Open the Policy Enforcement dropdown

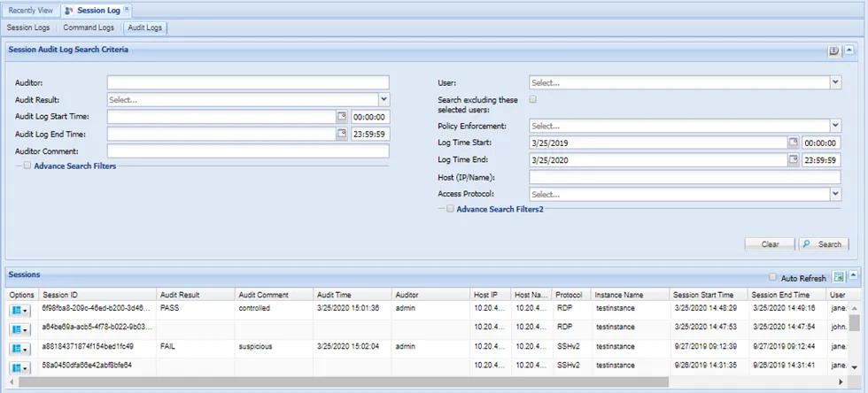836,126
